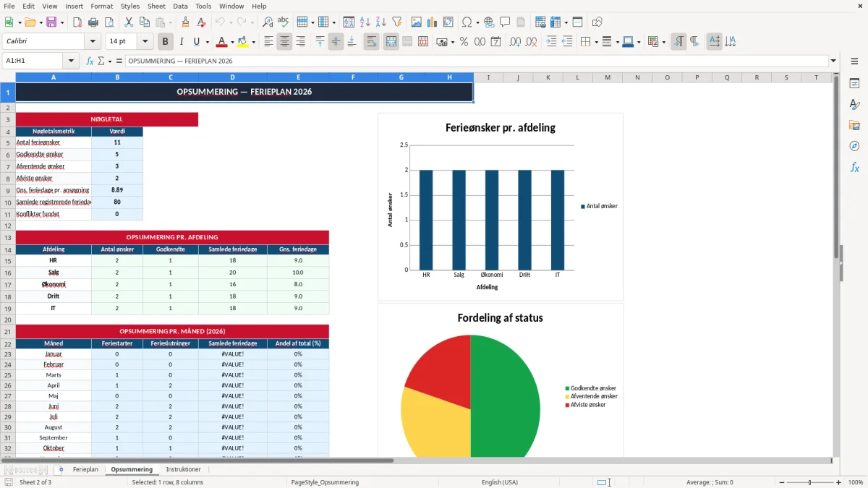Click the Format as Percent icon
868x488 pixels.
464,42
